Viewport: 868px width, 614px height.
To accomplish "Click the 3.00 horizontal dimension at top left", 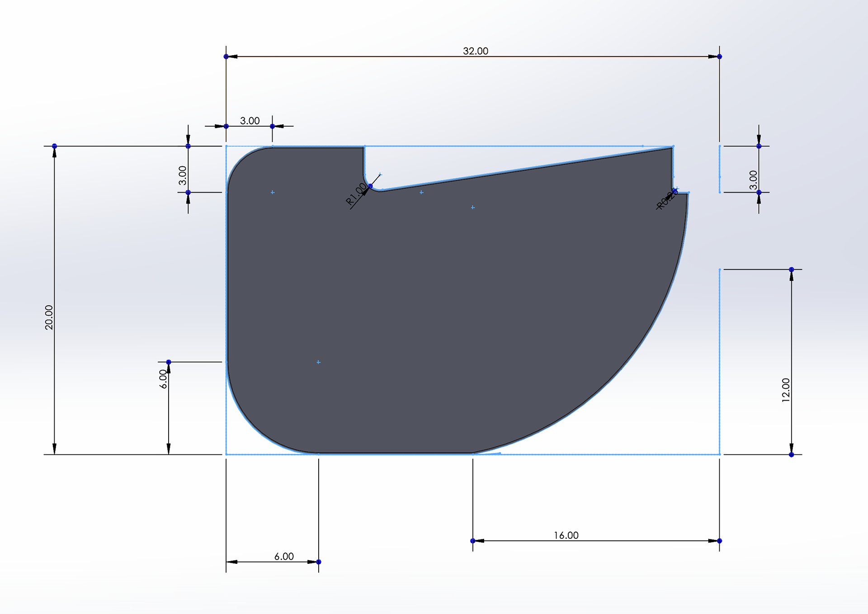I will pyautogui.click(x=249, y=121).
